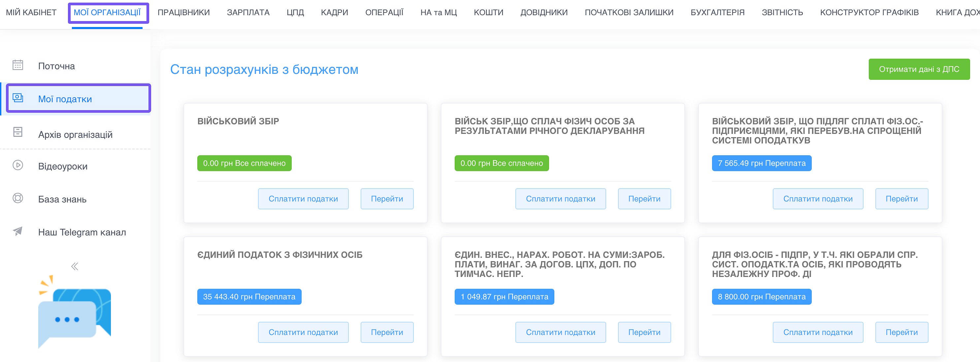
Task: Click Сплатити податки under ВІЙСЬКОВИЙ ЗБІР
Action: coord(303,198)
